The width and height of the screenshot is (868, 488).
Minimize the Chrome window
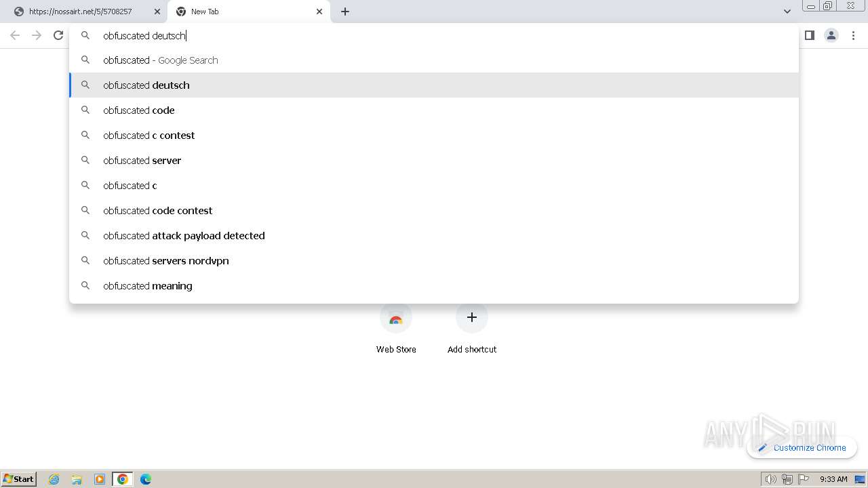coord(810,6)
